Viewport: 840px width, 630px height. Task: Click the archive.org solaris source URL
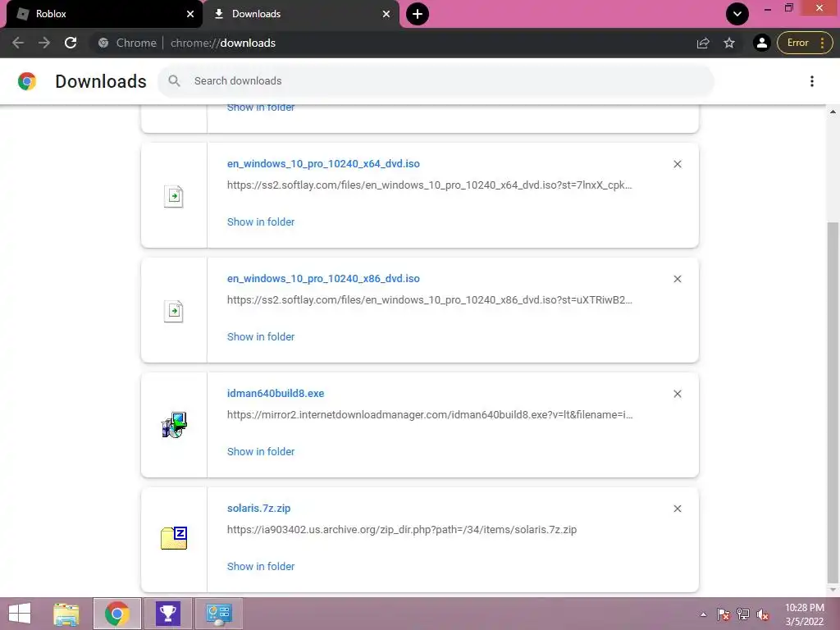402,530
